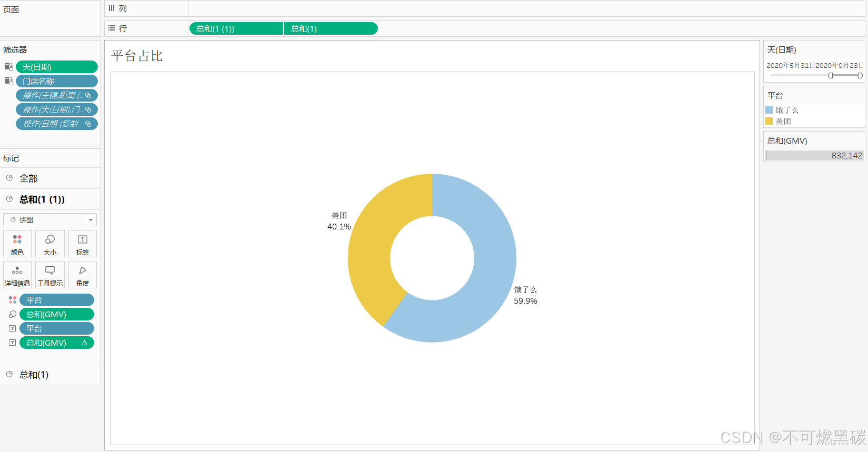Click the 饿了么 59.9% label

point(525,295)
